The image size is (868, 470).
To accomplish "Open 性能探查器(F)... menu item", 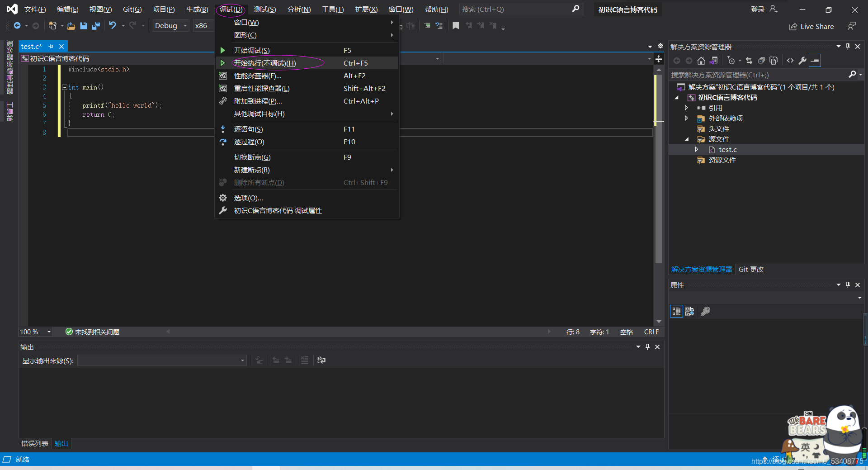I will (307, 76).
